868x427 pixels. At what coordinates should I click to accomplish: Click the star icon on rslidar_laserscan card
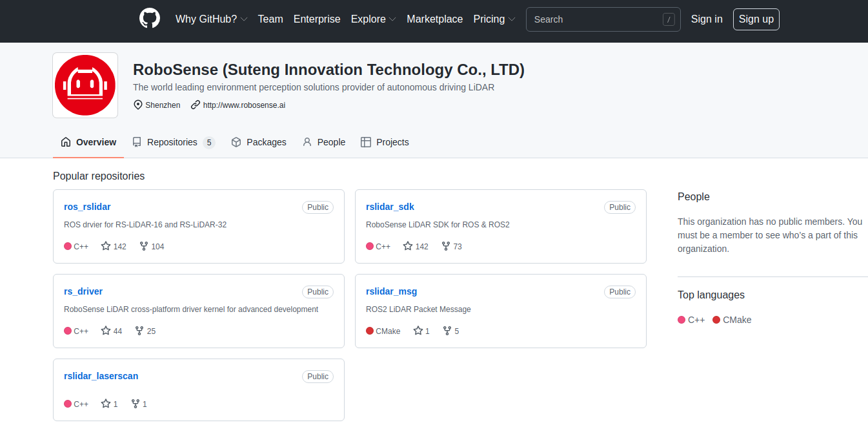click(106, 404)
